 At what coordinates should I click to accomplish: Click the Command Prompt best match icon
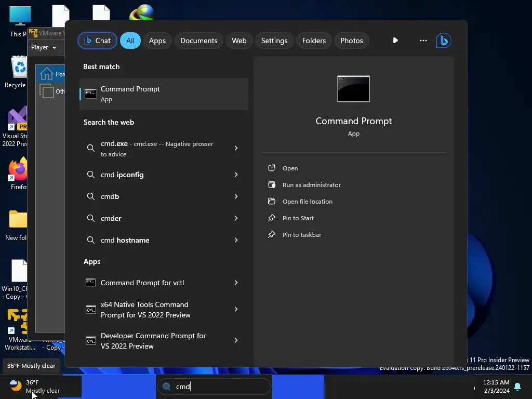[90, 94]
